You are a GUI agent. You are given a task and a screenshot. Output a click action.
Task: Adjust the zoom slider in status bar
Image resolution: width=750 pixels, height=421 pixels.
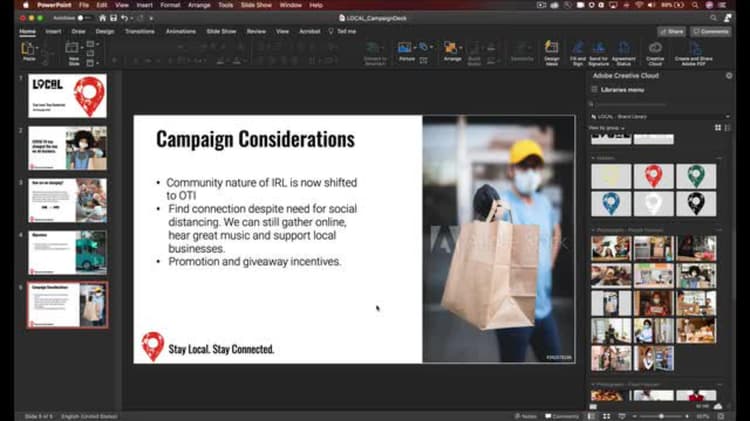tap(662, 416)
